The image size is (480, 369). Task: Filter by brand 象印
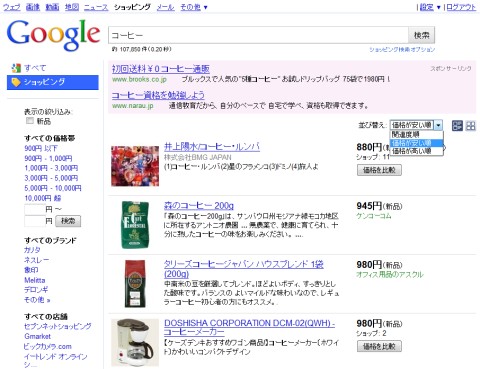[31, 270]
